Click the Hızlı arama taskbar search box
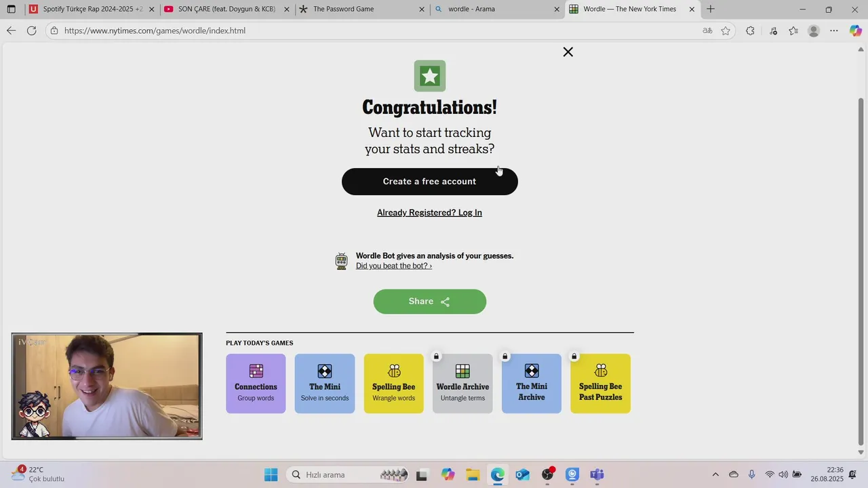This screenshot has width=868, height=488. point(348,474)
